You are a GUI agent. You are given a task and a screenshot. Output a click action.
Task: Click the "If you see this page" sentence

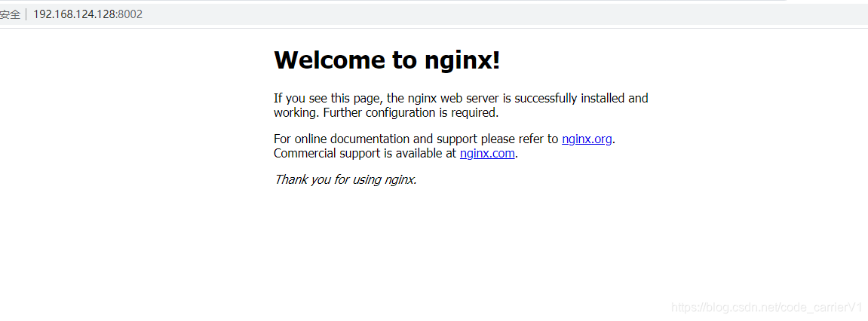tap(461, 105)
